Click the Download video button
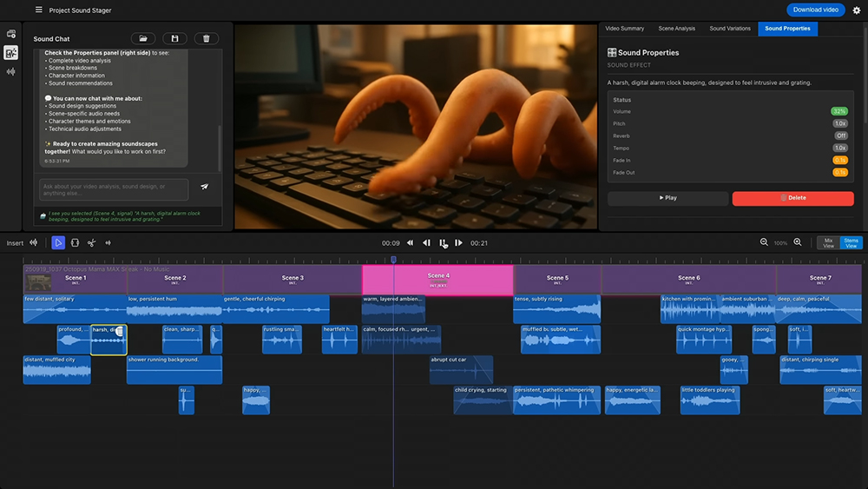This screenshot has width=868, height=489. tap(815, 10)
